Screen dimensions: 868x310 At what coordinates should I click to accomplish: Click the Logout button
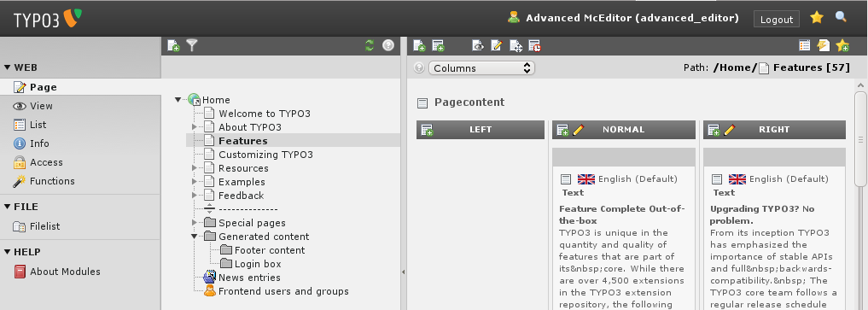(x=776, y=20)
